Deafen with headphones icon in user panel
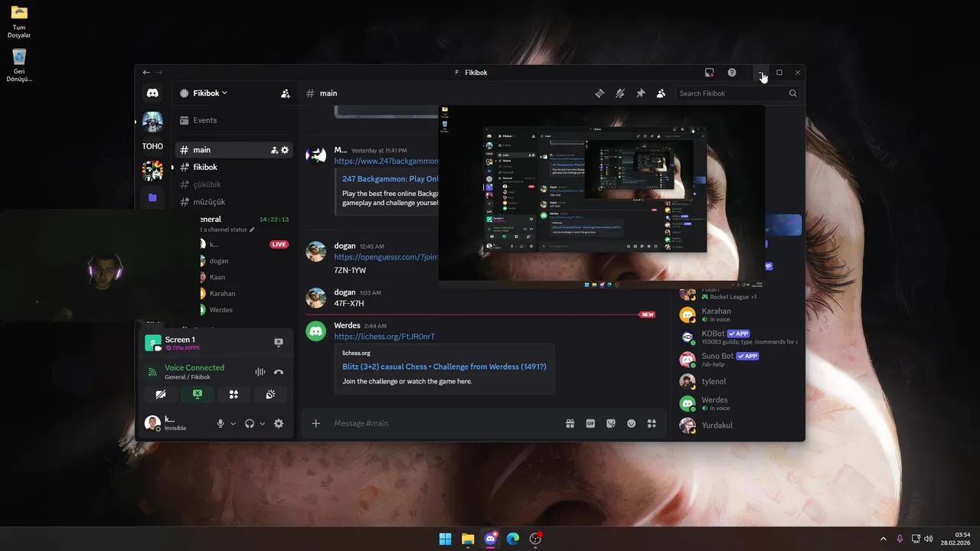 (x=250, y=423)
